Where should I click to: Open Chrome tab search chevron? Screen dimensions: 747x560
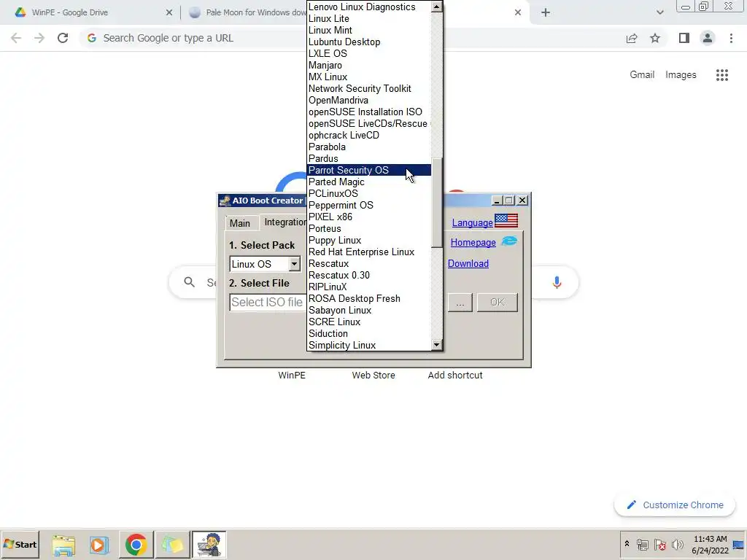click(659, 12)
